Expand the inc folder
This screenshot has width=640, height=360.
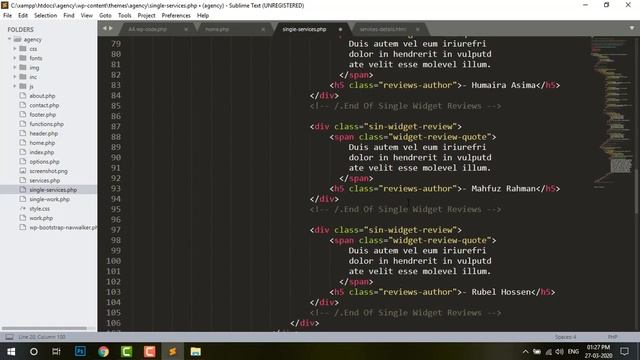point(15,77)
